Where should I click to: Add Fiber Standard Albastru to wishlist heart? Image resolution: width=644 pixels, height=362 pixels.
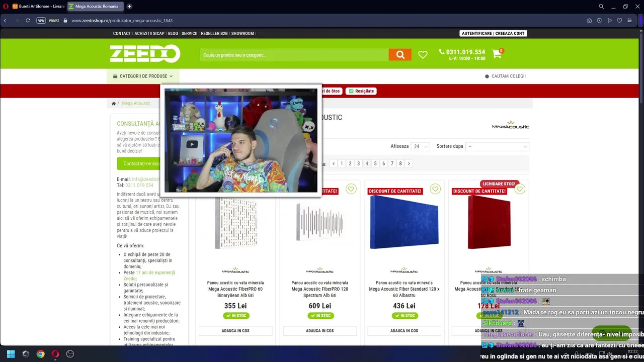point(435,189)
